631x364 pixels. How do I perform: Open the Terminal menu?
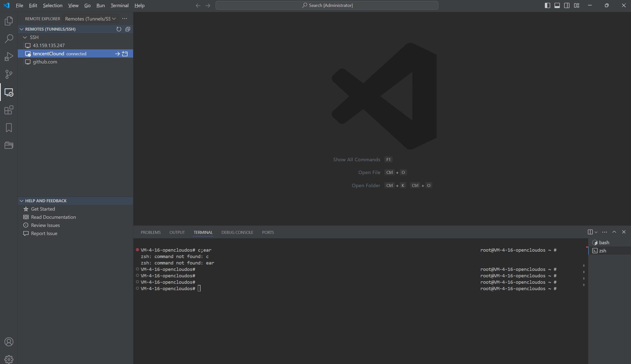coord(120,5)
